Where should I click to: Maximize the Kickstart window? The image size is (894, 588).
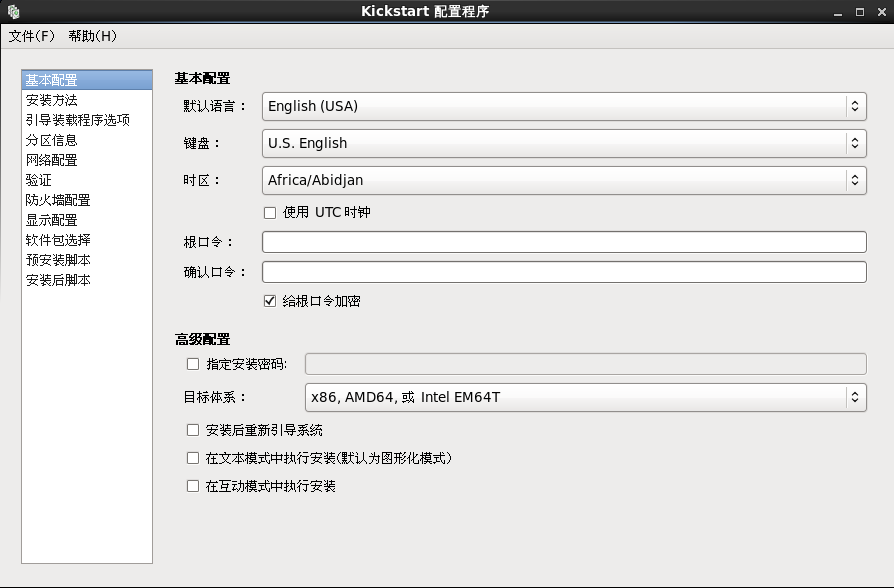(x=860, y=12)
